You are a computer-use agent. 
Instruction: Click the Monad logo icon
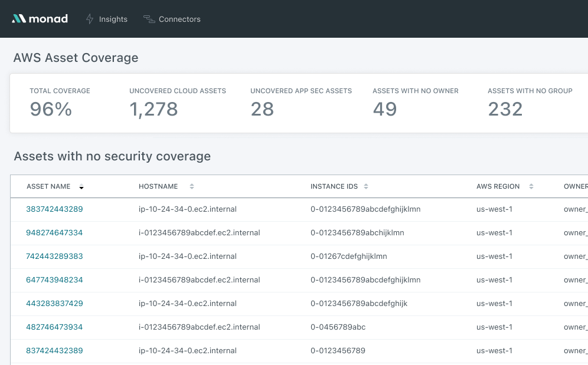tap(19, 19)
